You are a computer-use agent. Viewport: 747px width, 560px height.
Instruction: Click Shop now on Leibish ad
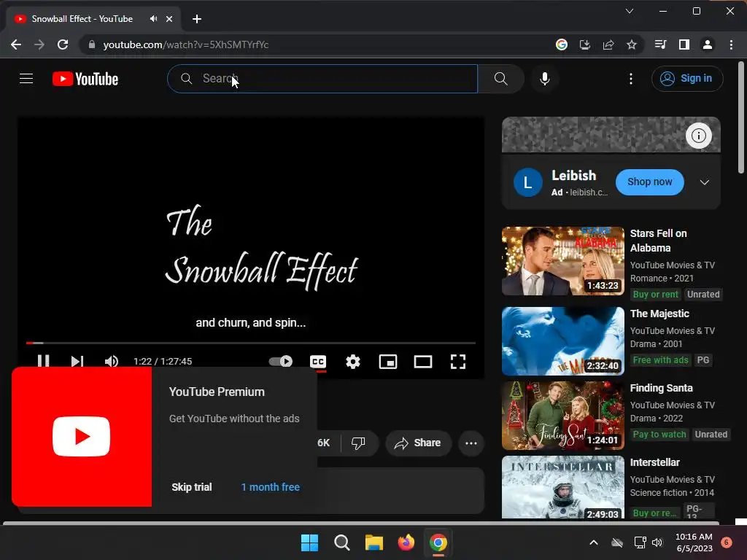[650, 182]
